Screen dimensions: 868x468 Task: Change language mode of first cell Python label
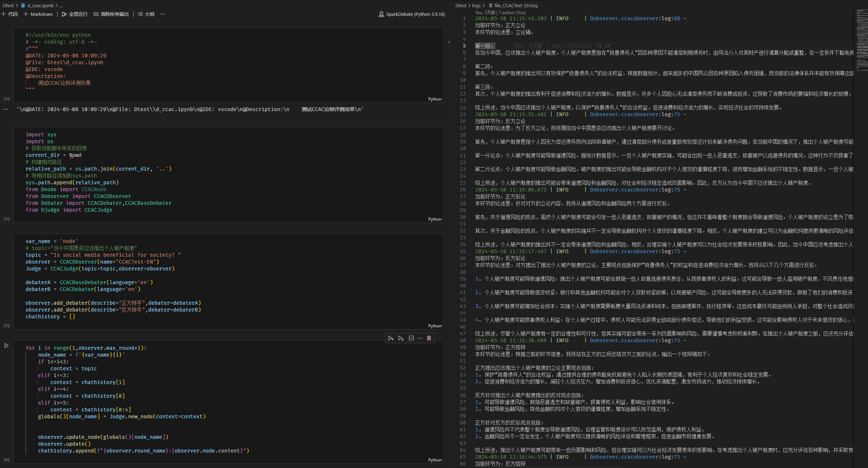435,99
